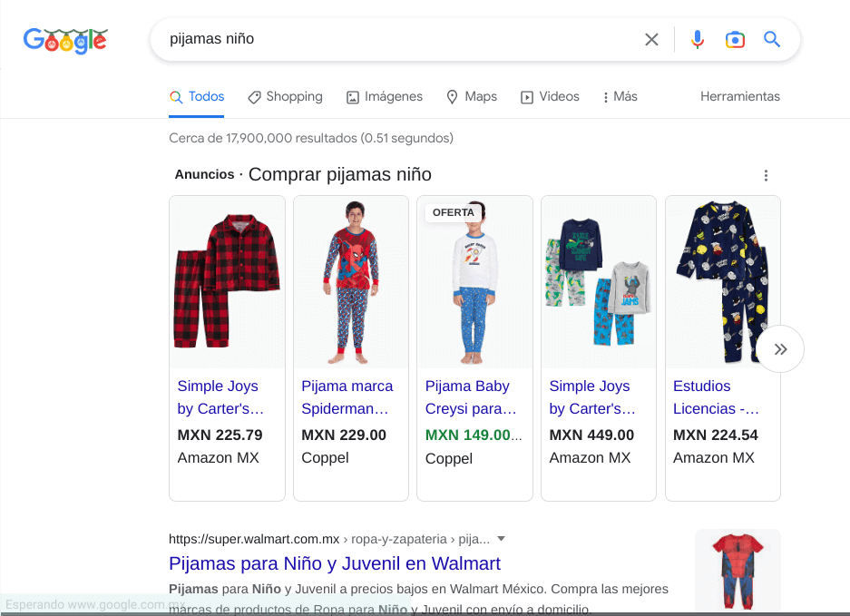
Task: Select the Maps pin icon
Action: [x=452, y=96]
